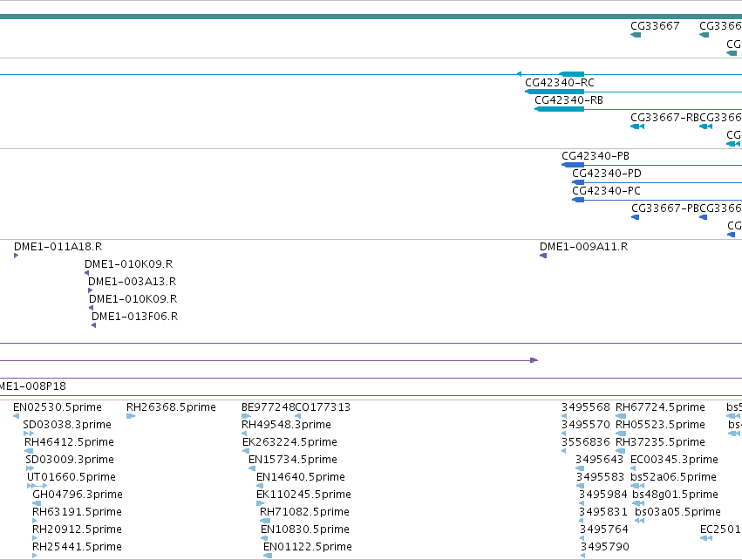Select the 3495643 feature label
742x560 pixels.
click(600, 460)
